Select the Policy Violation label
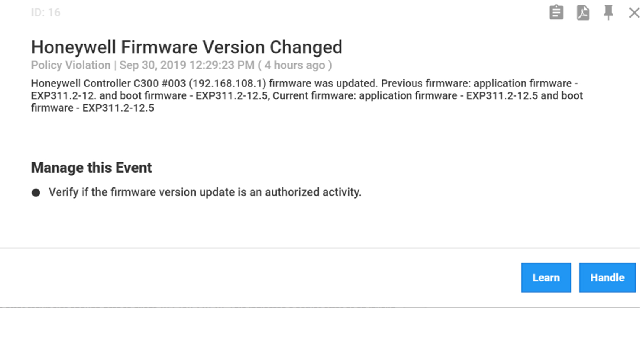 click(71, 65)
